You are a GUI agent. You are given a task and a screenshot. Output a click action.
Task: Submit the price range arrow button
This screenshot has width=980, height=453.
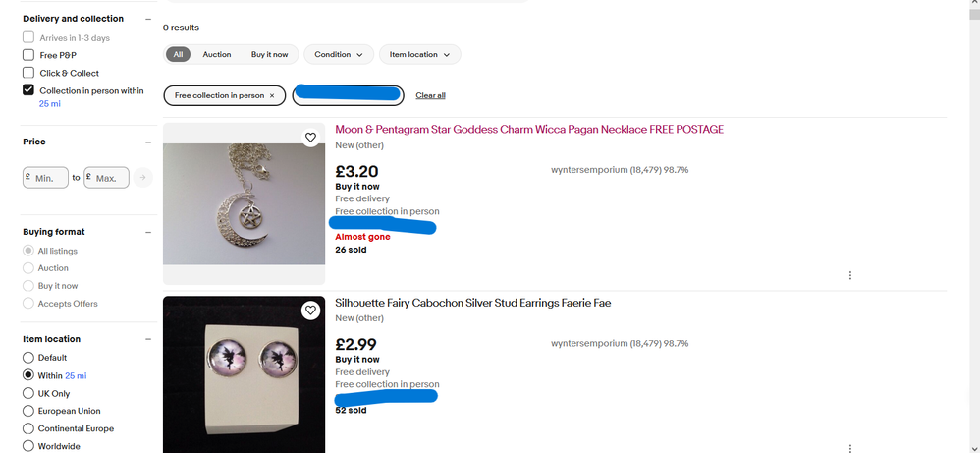tap(143, 178)
